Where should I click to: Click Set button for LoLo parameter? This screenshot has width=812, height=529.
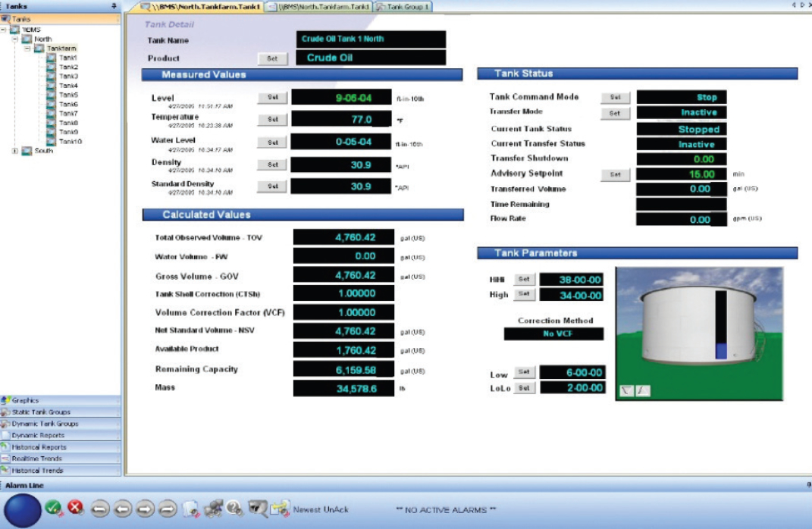(524, 388)
